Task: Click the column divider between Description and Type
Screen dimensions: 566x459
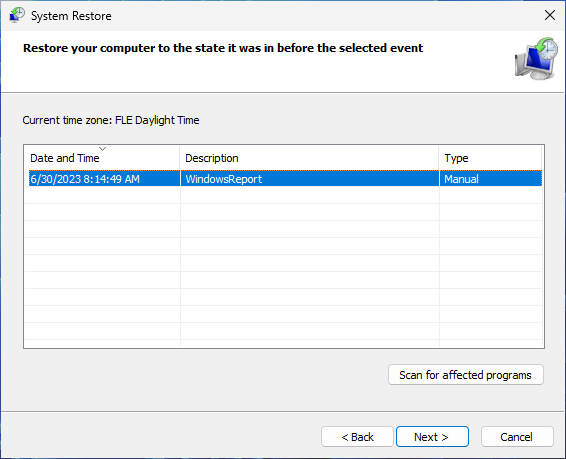Action: pos(439,158)
